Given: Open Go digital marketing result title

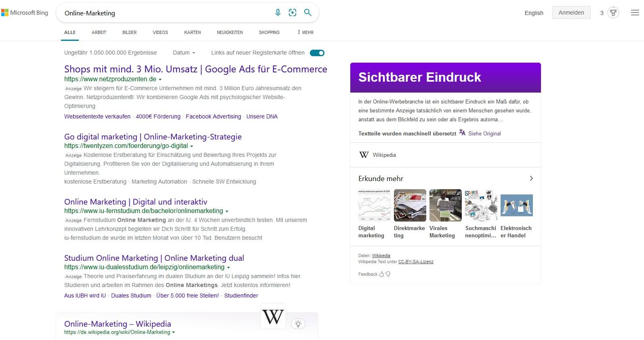Looking at the screenshot, I should 153,137.
